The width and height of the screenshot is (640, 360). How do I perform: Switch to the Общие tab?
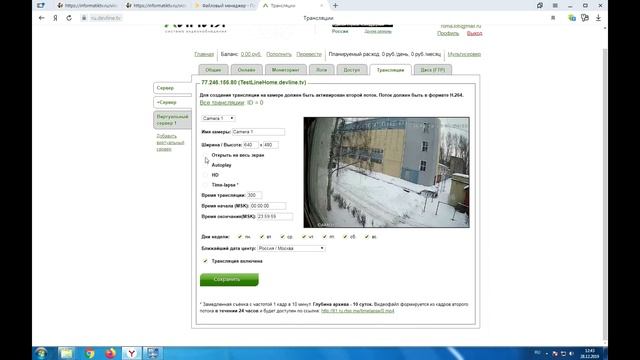pyautogui.click(x=213, y=70)
